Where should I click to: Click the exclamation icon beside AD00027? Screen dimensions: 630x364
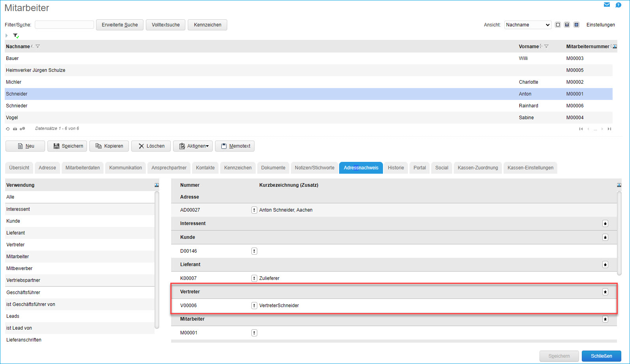point(254,210)
